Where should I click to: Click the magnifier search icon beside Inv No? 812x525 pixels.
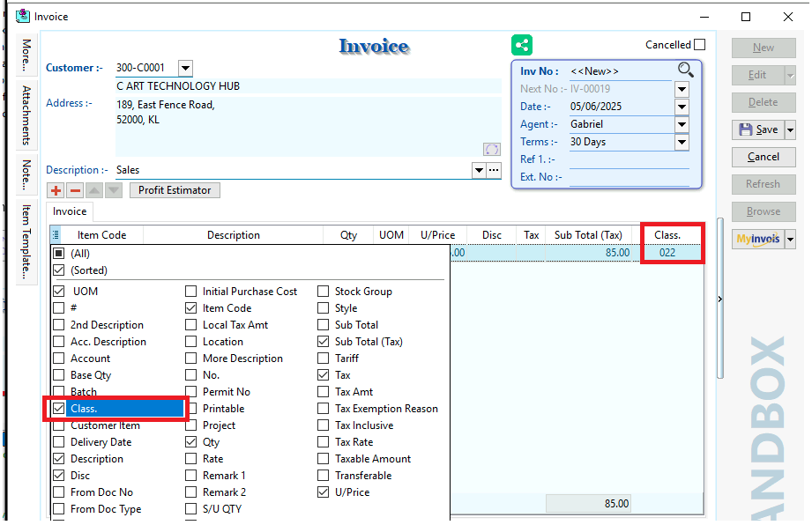(x=685, y=70)
